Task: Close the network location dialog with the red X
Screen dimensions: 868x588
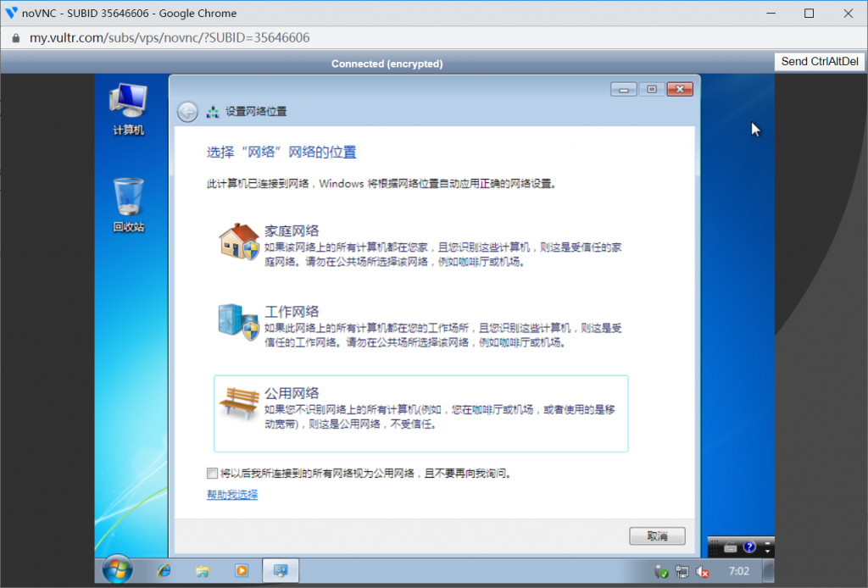Action: 680,89
